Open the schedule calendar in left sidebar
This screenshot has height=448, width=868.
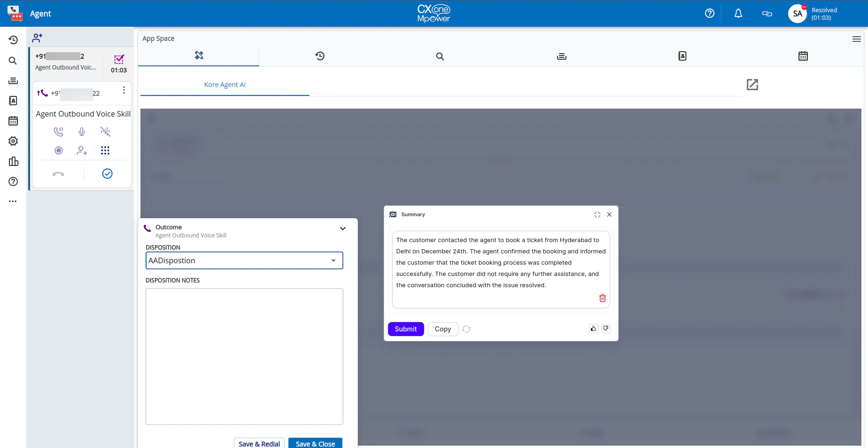(x=13, y=121)
